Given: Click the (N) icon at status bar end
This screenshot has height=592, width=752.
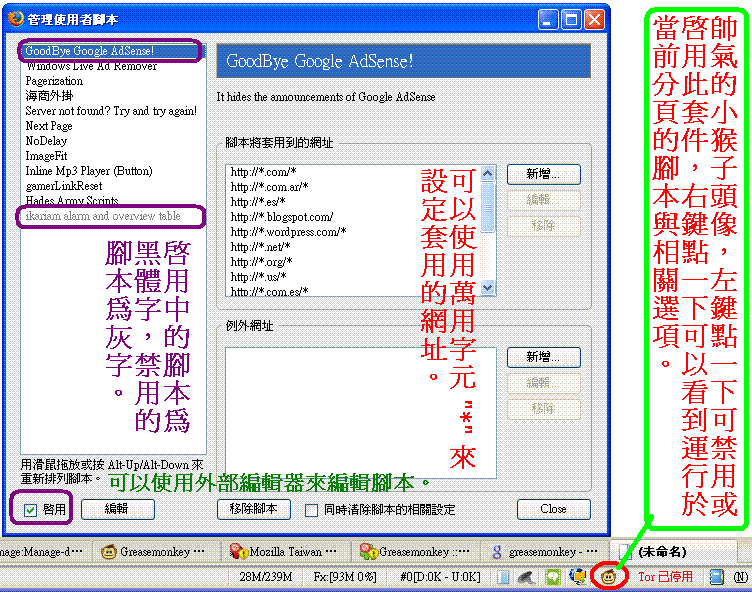Looking at the screenshot, I should (740, 577).
